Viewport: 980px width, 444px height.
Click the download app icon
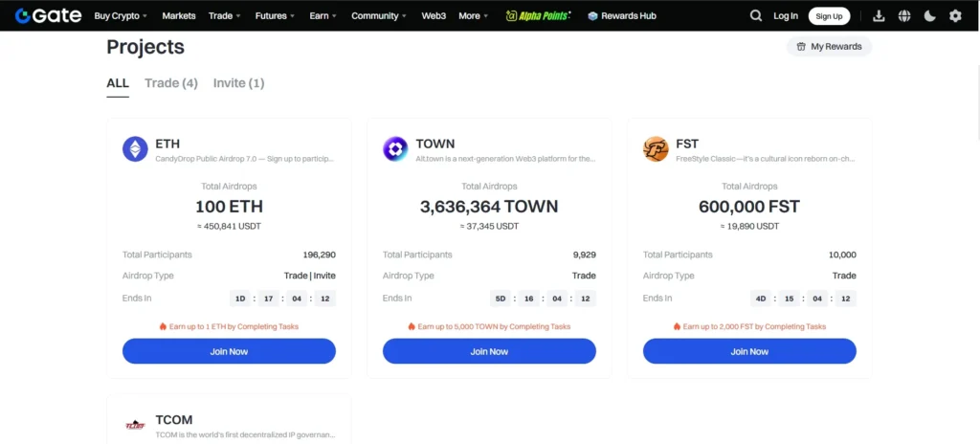click(x=879, y=16)
